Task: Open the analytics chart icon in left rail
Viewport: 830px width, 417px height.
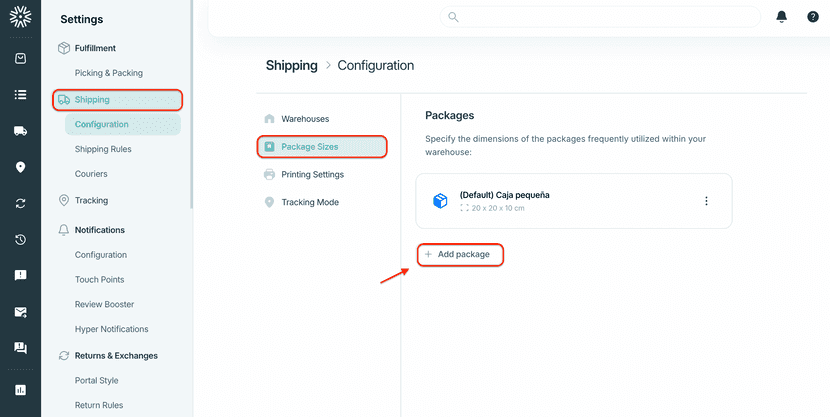Action: [x=20, y=389]
